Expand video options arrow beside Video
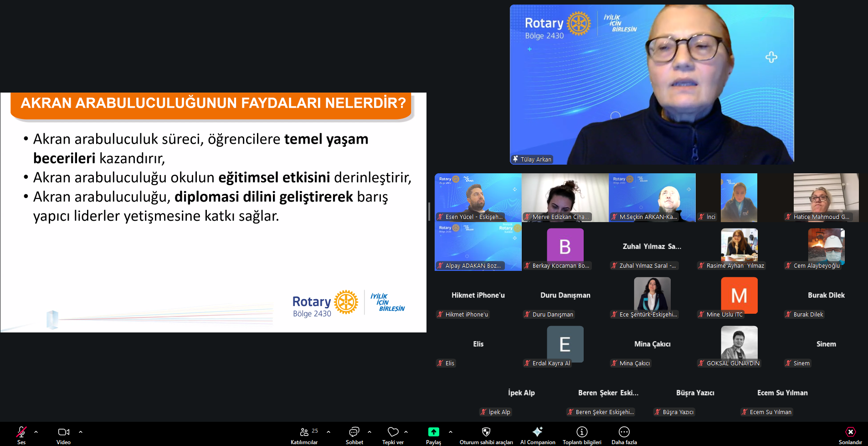The height and width of the screenshot is (446, 868). coord(81,431)
